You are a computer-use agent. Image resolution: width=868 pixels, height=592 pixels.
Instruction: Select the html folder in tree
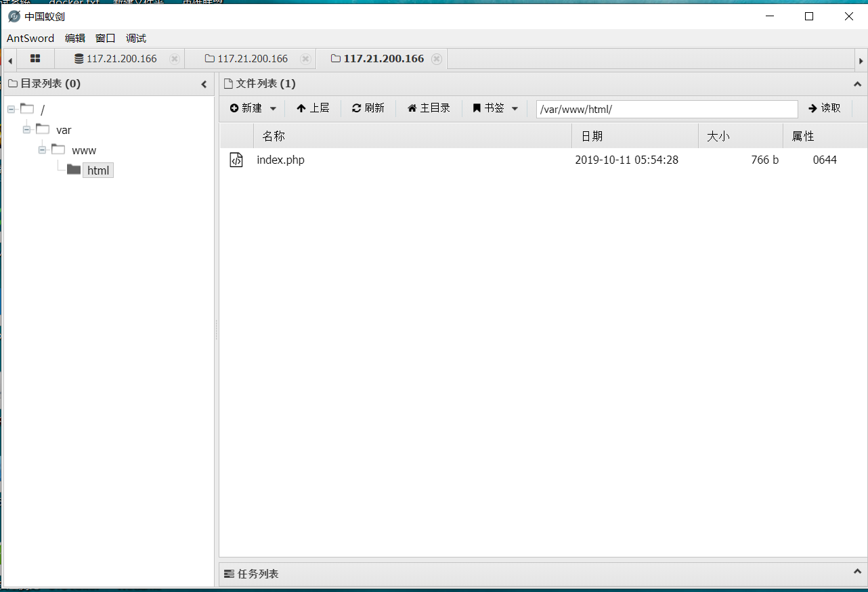click(98, 170)
